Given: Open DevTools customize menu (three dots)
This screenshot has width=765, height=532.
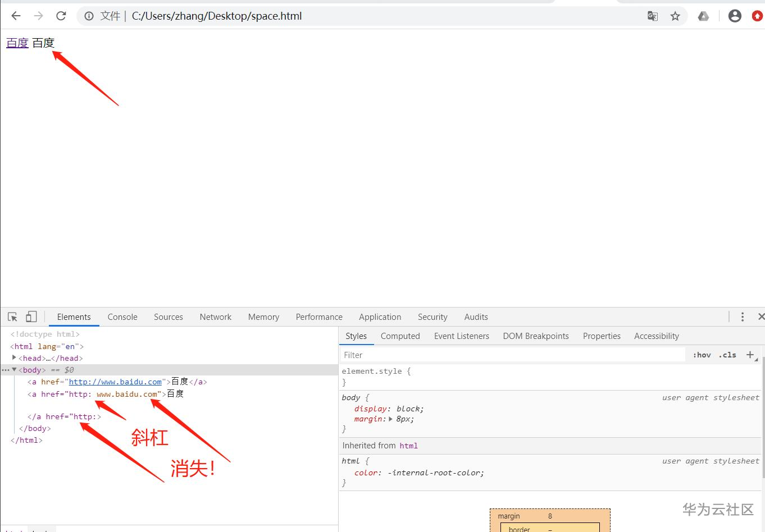Looking at the screenshot, I should point(743,317).
